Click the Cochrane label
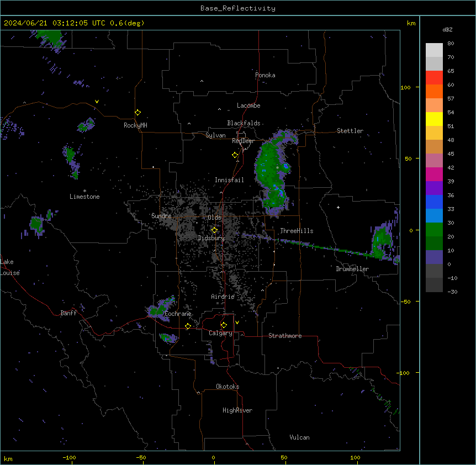Image resolution: width=476 pixels, height=465 pixels. pos(178,314)
